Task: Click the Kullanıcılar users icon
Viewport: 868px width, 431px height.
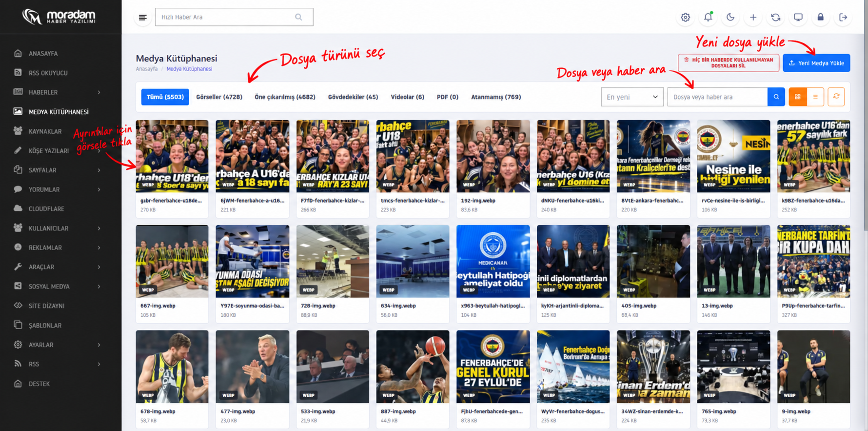Action: pos(18,228)
